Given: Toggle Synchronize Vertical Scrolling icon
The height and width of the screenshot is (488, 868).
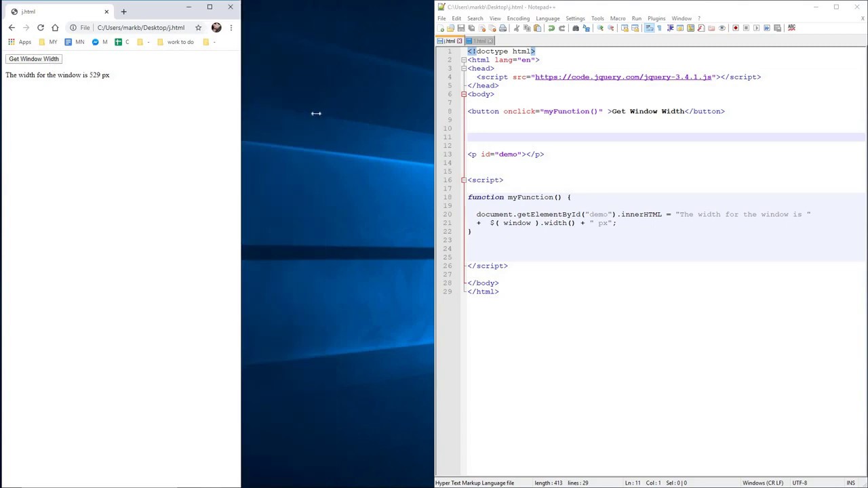Looking at the screenshot, I should point(624,28).
